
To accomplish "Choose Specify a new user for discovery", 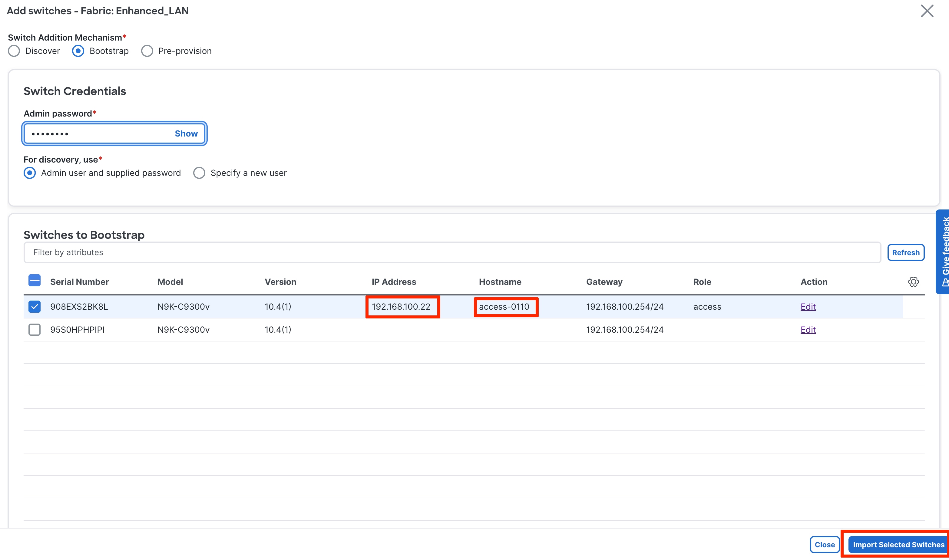I will (199, 173).
